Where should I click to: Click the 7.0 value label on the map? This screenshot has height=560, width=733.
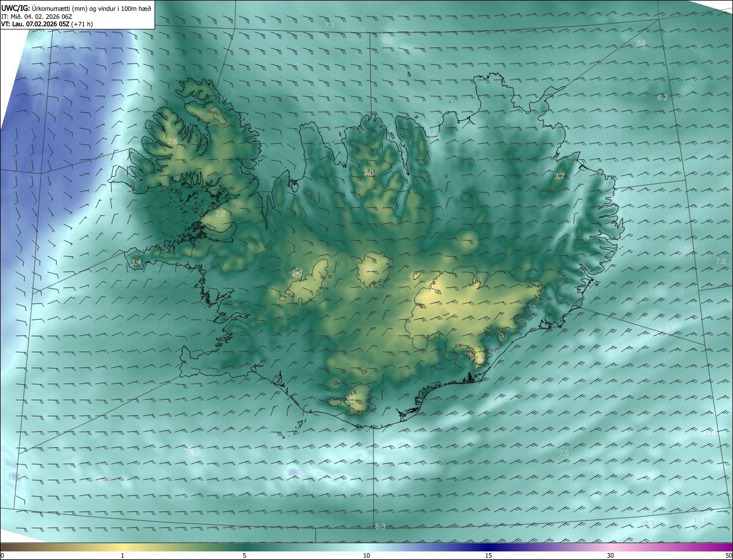coord(720,262)
